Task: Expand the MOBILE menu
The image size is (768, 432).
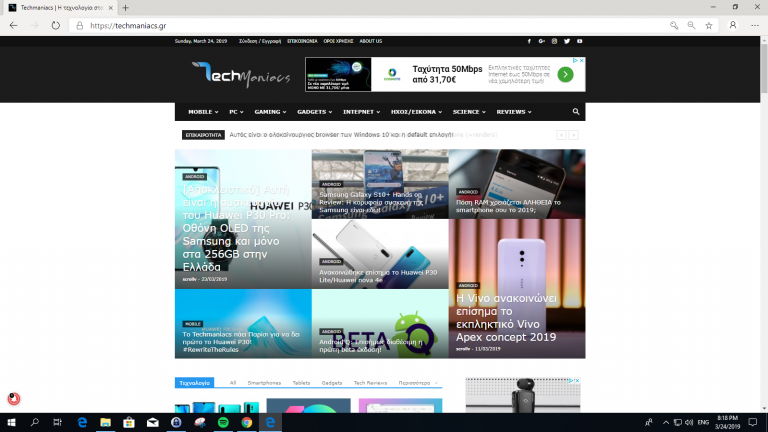Action: click(x=203, y=112)
